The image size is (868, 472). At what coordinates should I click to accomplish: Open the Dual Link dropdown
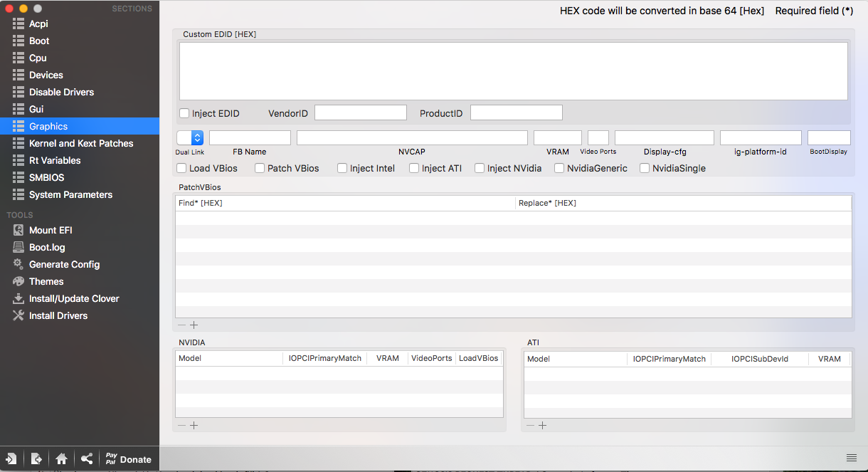click(190, 138)
